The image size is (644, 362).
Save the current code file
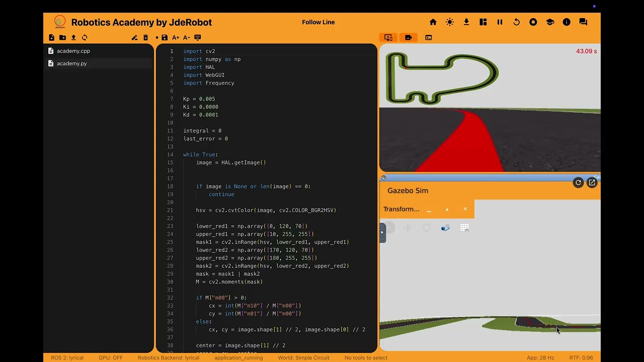point(165,38)
